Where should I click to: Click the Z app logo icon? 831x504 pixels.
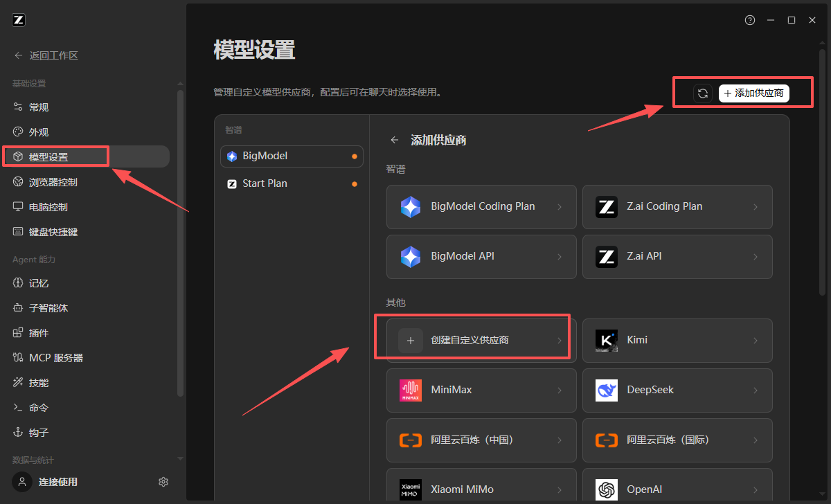[19, 20]
